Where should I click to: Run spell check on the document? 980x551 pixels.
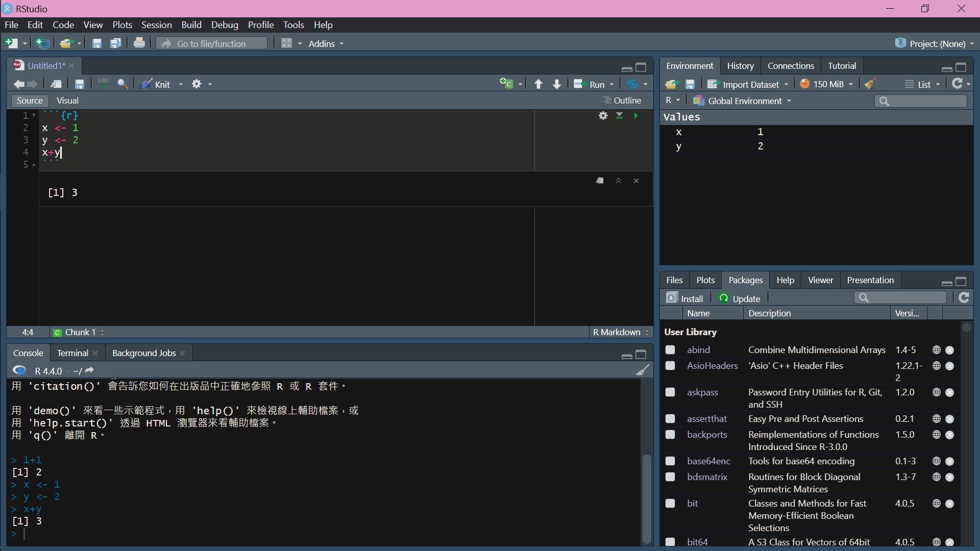point(103,84)
